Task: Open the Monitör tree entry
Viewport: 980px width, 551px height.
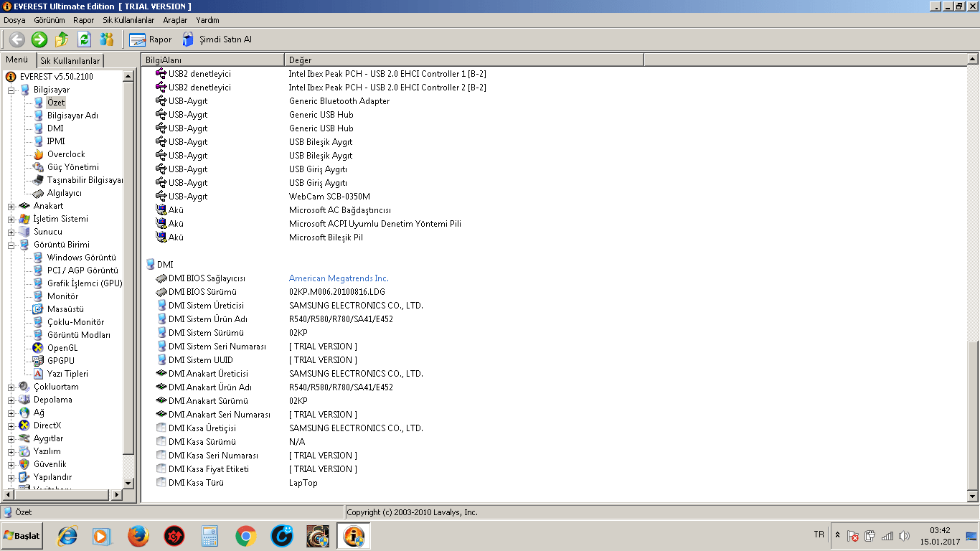Action: click(x=63, y=296)
